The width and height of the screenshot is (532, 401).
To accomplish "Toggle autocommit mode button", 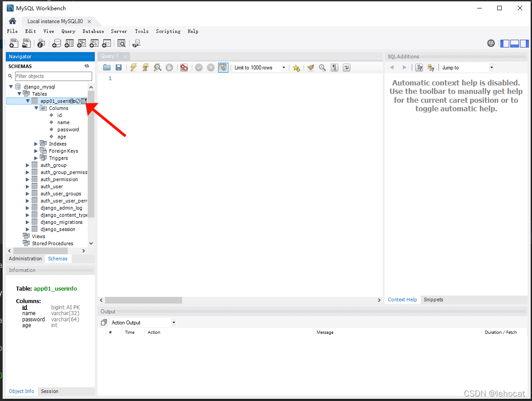I will point(223,68).
